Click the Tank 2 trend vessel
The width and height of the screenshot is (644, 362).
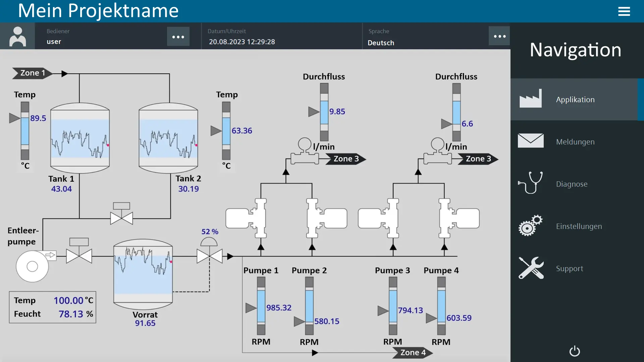point(168,138)
